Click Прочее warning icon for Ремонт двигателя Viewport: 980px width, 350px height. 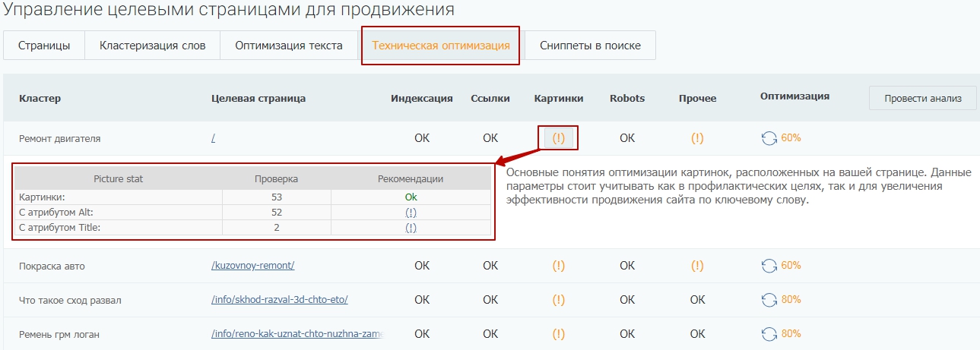coord(697,138)
